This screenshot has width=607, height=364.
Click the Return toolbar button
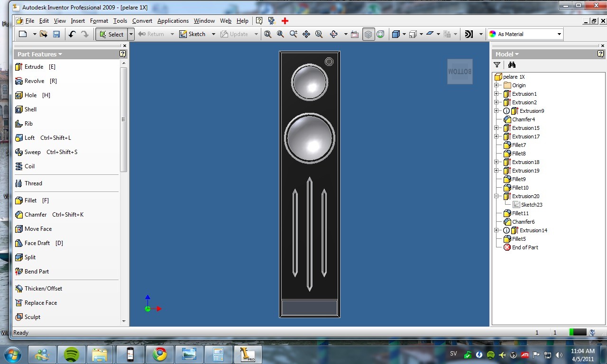(151, 34)
